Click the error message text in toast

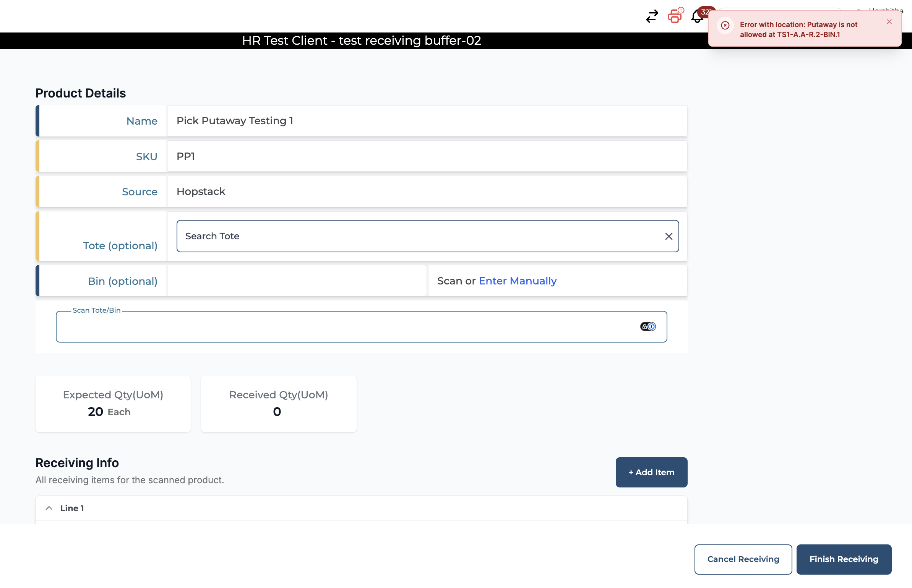click(798, 29)
